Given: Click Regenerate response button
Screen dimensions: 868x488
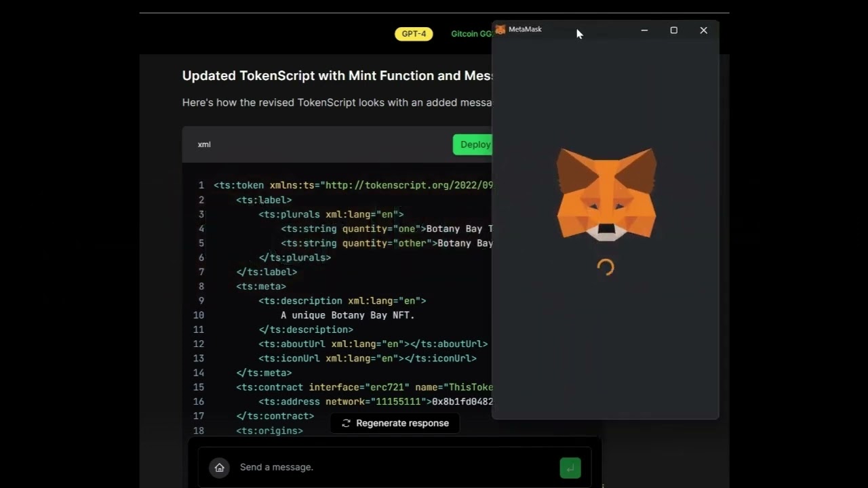Looking at the screenshot, I should coord(395,423).
